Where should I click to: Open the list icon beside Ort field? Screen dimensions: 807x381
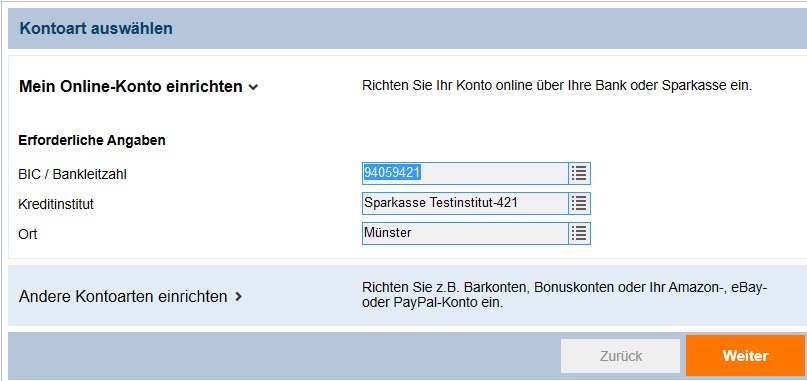coord(580,233)
